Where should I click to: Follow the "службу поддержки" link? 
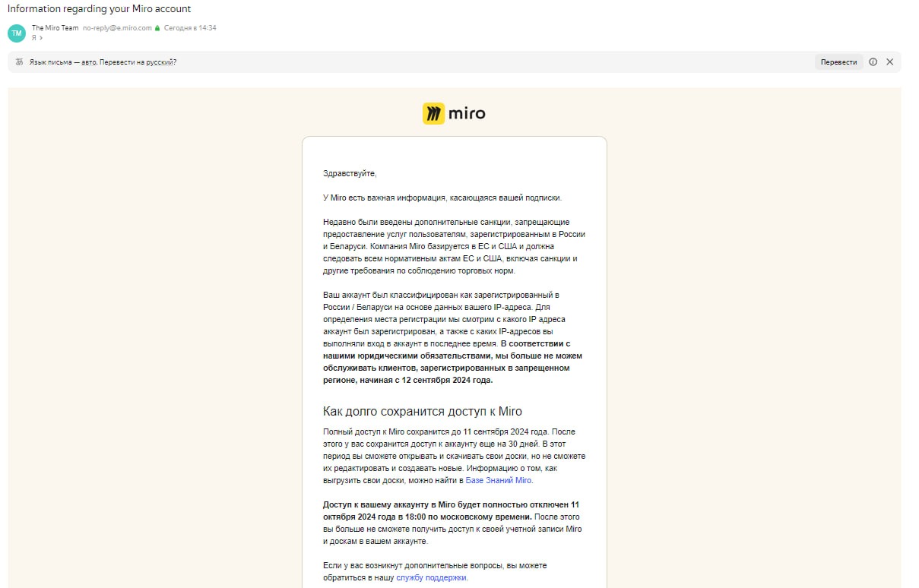432,578
